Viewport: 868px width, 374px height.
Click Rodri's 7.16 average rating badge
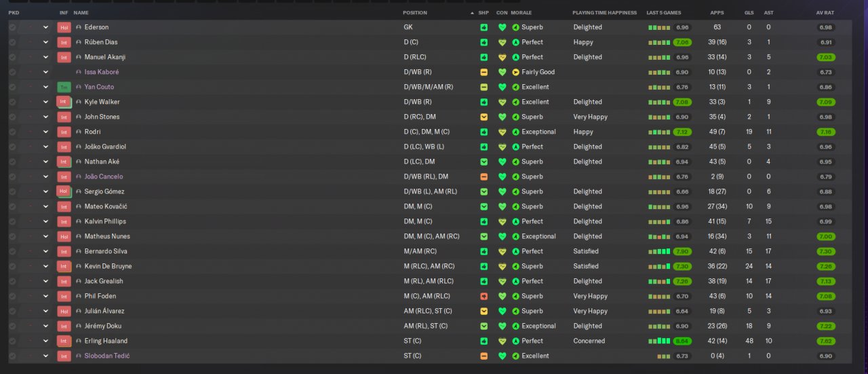(x=826, y=132)
